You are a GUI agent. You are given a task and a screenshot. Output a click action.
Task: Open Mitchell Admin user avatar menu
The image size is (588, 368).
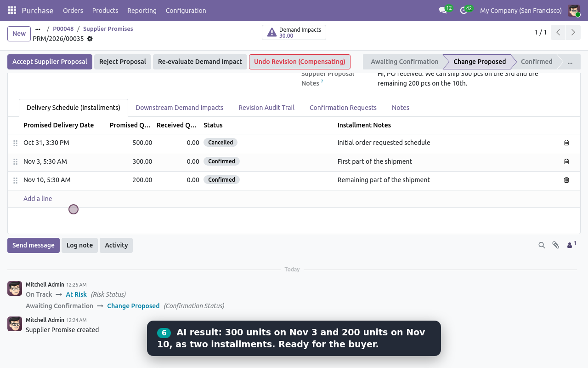574,11
